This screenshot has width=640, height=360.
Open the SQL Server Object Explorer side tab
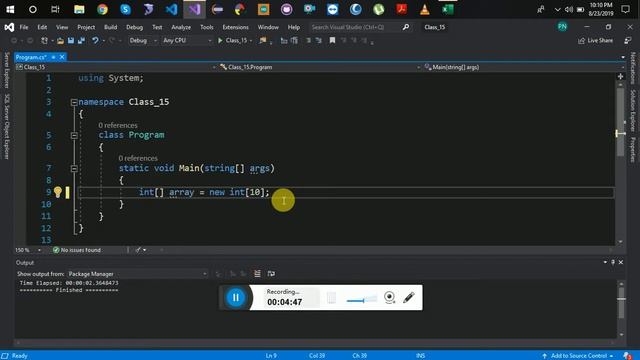[7, 126]
